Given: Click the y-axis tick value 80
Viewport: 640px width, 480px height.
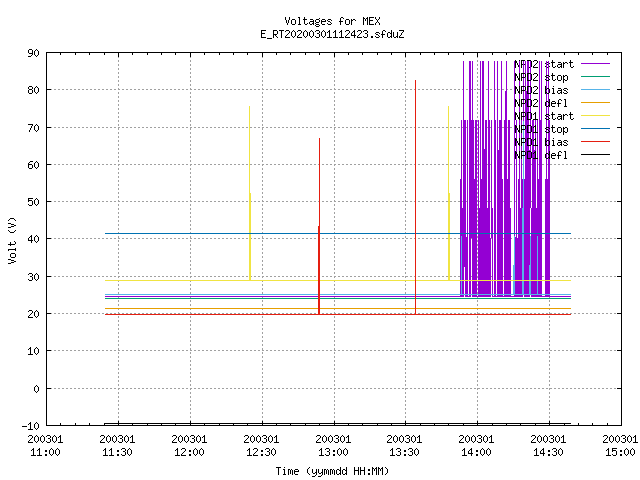Looking at the screenshot, I should click(33, 90).
